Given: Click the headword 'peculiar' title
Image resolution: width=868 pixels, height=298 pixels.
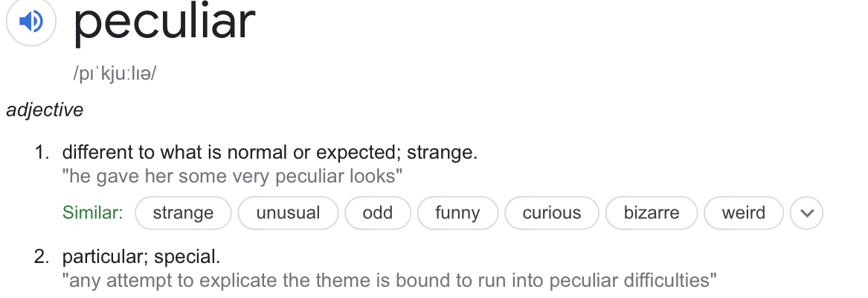Looking at the screenshot, I should [164, 22].
